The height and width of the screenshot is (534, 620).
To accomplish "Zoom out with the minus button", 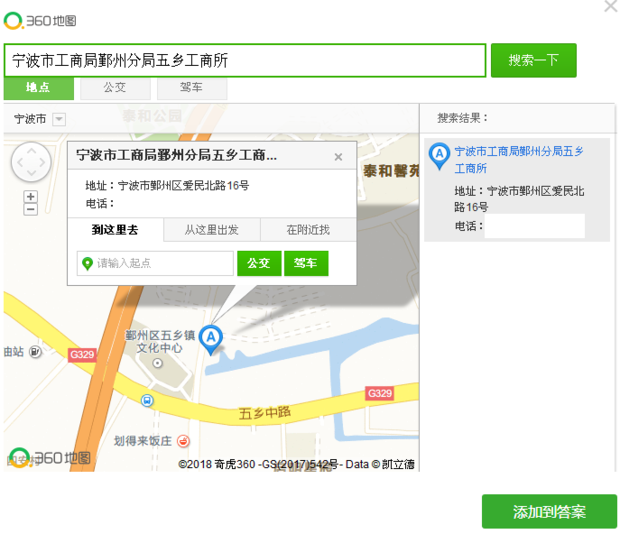I will point(30,209).
